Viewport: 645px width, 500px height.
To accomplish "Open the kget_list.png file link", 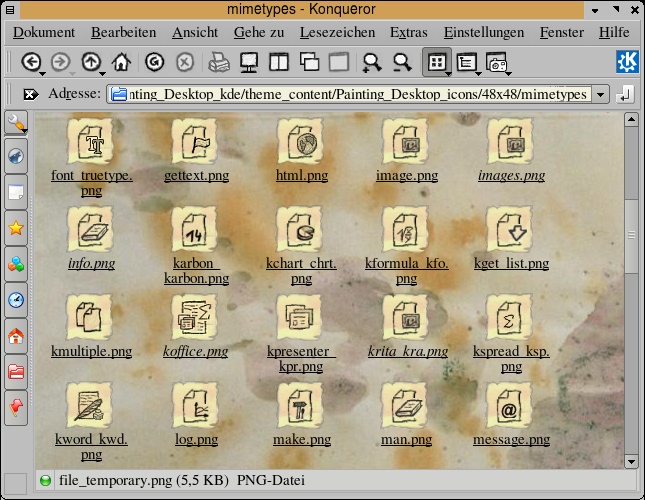I will click(511, 263).
